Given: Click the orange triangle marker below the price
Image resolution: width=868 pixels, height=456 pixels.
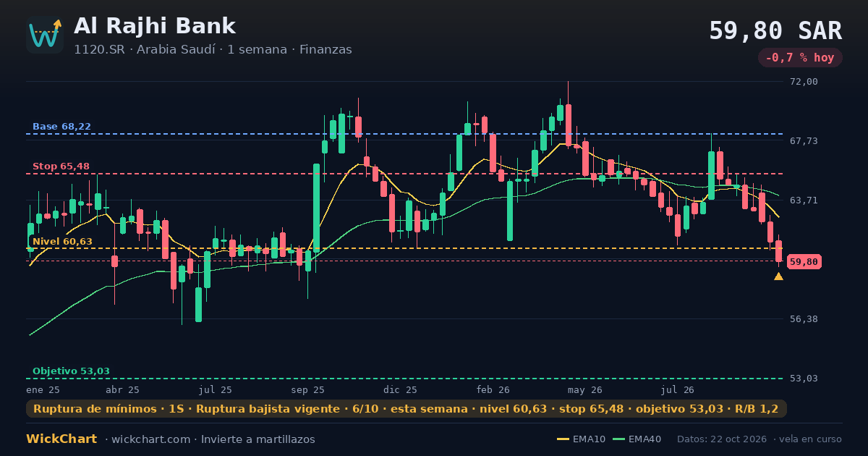Looking at the screenshot, I should coord(778,276).
